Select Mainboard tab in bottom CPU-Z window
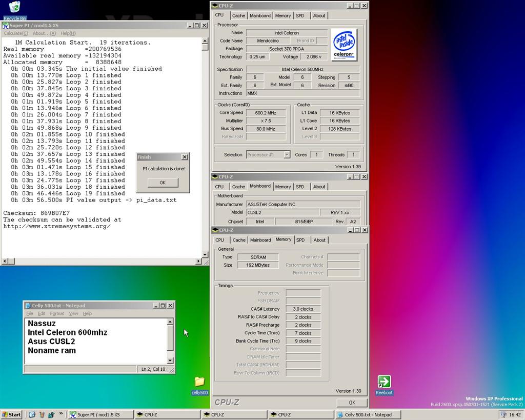Screen dimensions: 525x420 click(260, 240)
